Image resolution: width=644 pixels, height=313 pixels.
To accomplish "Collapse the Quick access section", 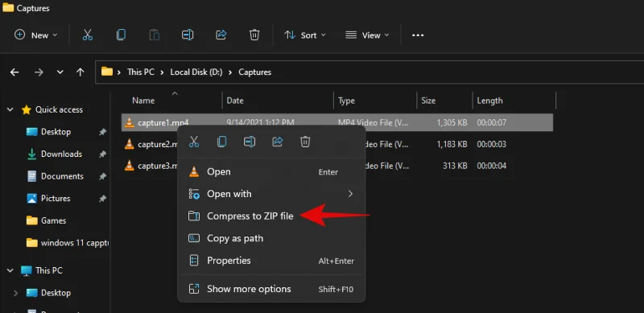I will tap(11, 109).
